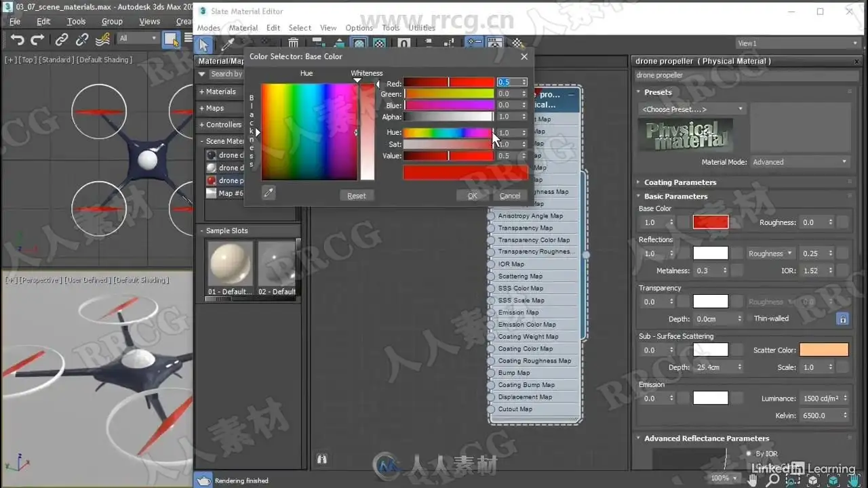Open the View1 view dropdown
The width and height of the screenshot is (868, 488).
point(797,43)
